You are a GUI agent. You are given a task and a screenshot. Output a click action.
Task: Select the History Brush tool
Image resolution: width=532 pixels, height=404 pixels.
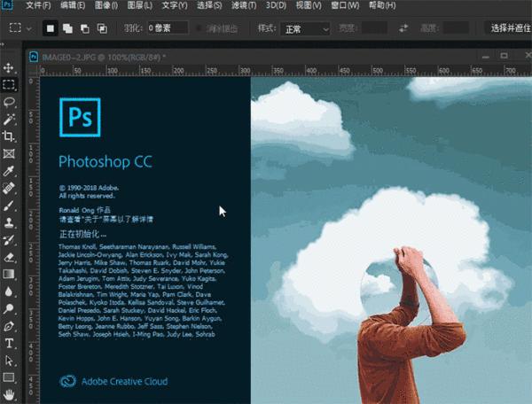coord(9,240)
